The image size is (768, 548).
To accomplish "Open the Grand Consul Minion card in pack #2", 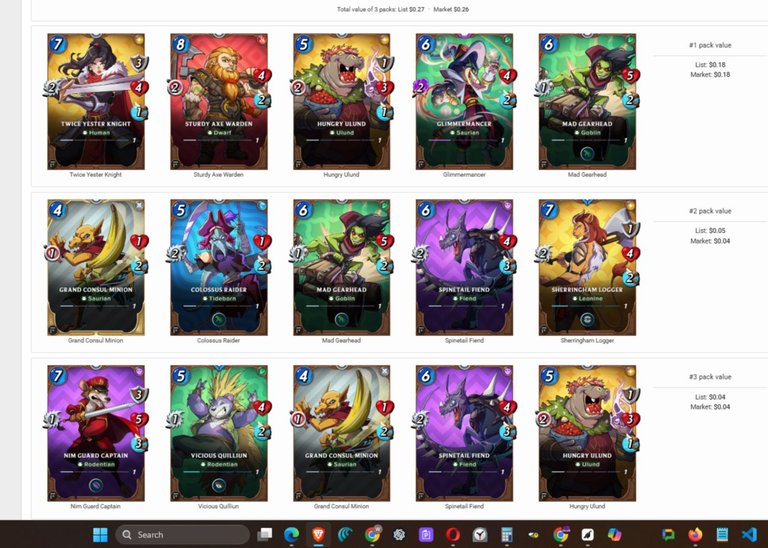I will [96, 267].
